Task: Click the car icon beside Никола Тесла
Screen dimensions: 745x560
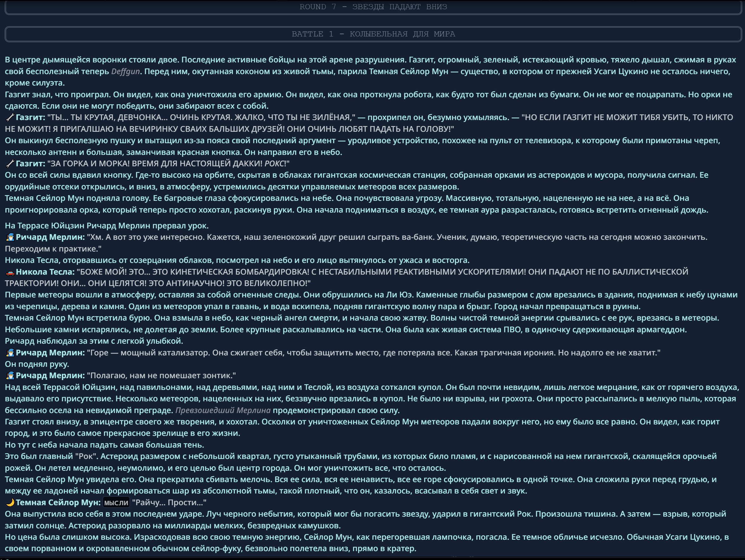Action: (x=10, y=272)
